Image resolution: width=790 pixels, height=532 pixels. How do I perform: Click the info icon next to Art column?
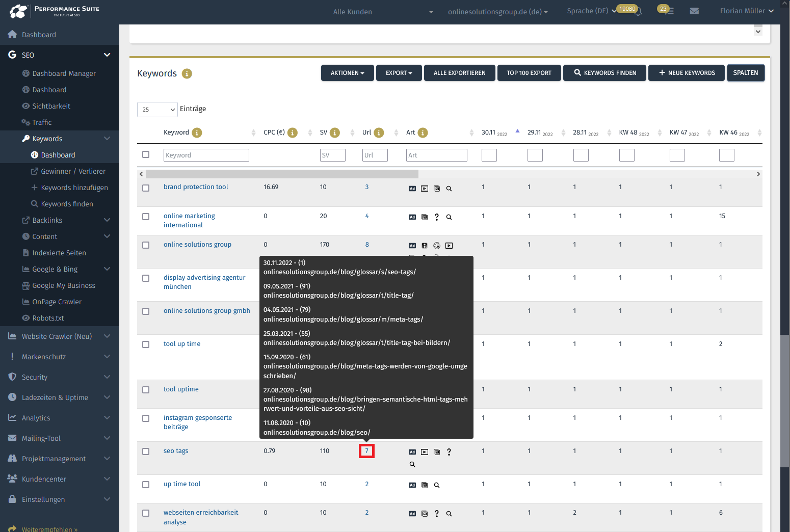[x=423, y=132]
